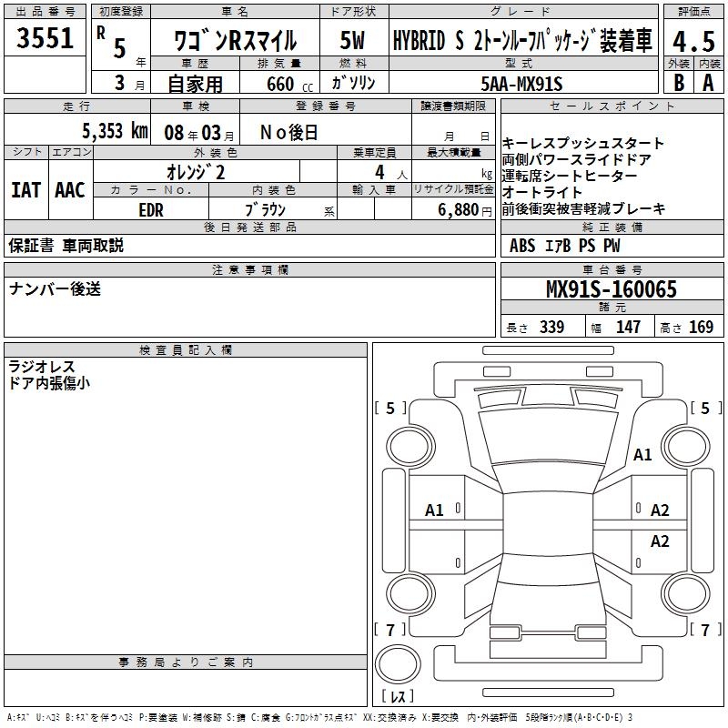Click the interior grade A
The width and height of the screenshot is (728, 728).
708,83
